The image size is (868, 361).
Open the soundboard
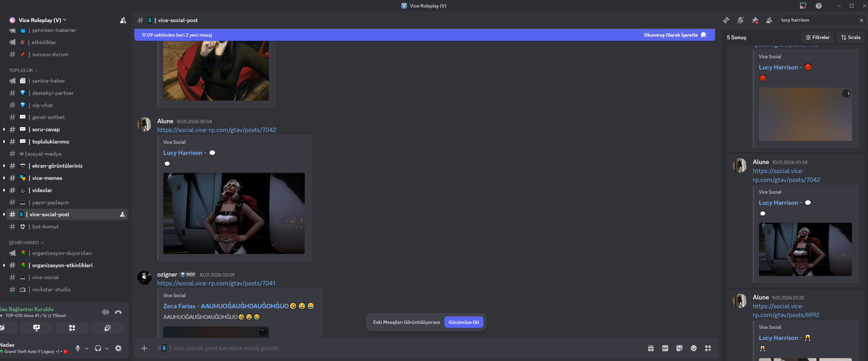[107, 328]
